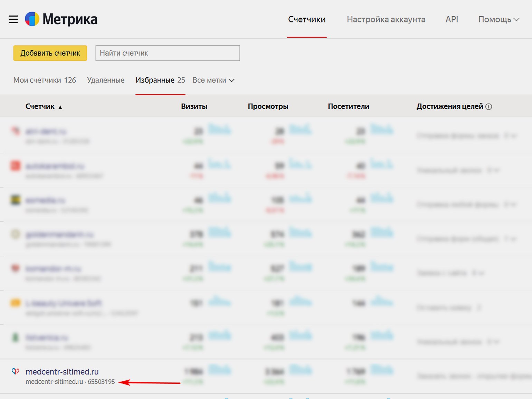
Task: Open the Удаленные tab
Action: click(106, 80)
